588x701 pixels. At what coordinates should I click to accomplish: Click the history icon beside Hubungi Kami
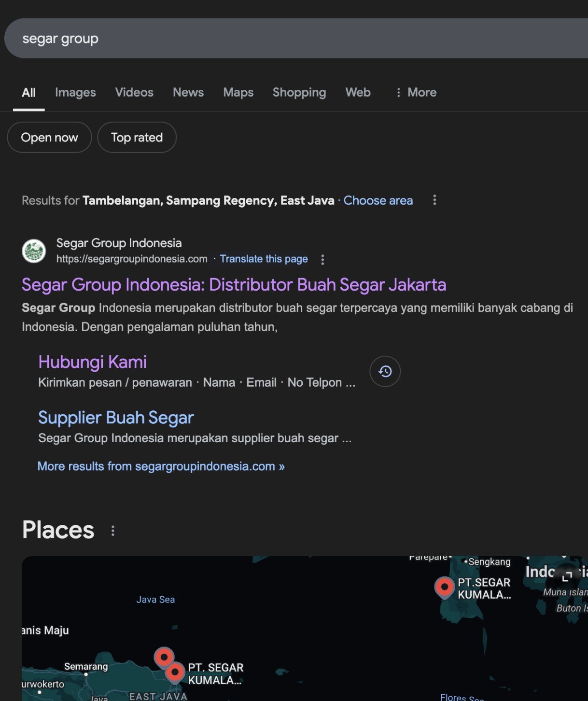(385, 371)
